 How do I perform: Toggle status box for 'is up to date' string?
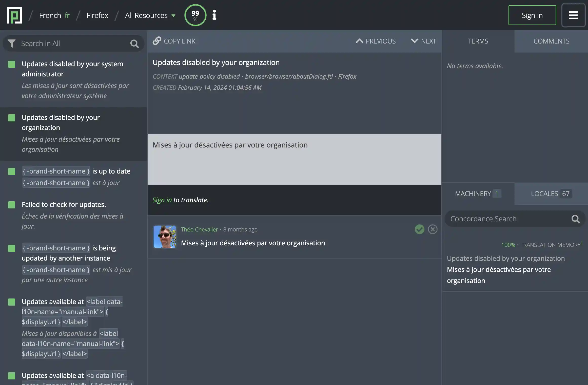[12, 171]
